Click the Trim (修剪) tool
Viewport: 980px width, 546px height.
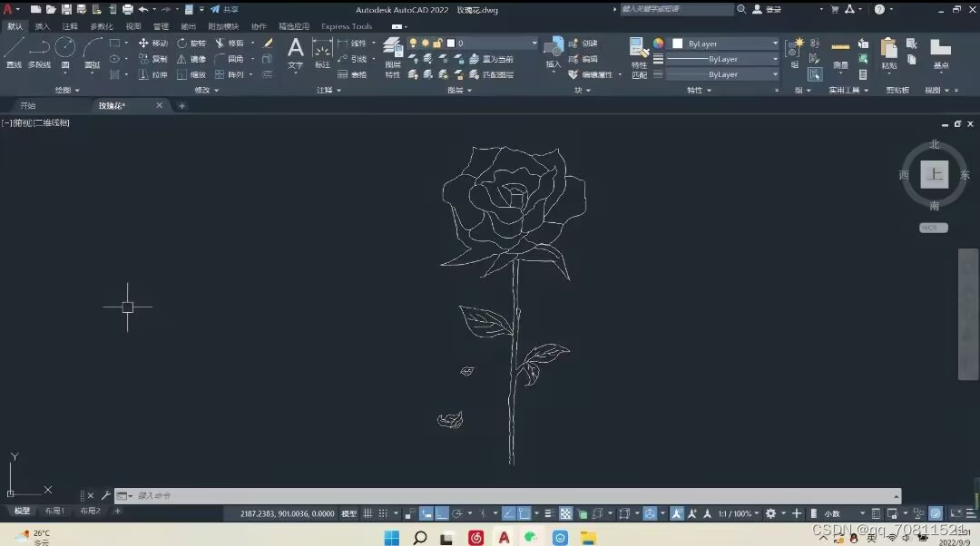(230, 44)
